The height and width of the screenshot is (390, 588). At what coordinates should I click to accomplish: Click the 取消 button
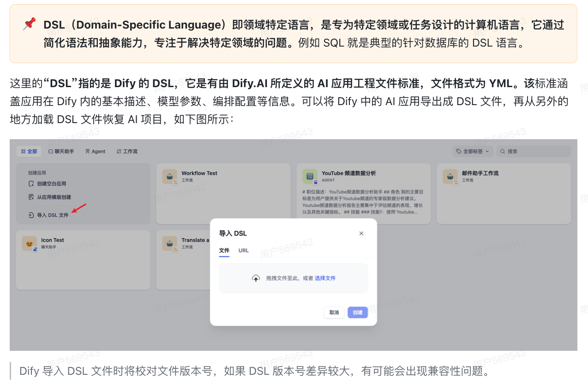[334, 313]
